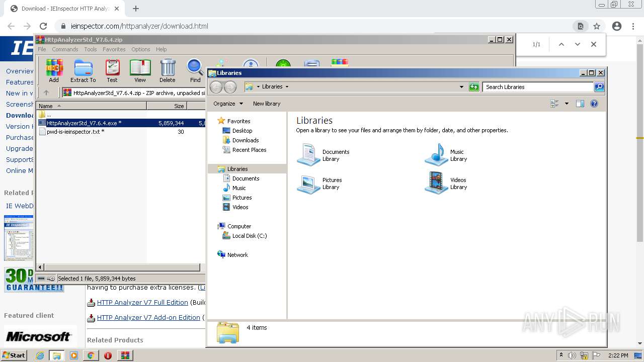Sort by Size column header
The height and width of the screenshot is (362, 644).
click(167, 106)
